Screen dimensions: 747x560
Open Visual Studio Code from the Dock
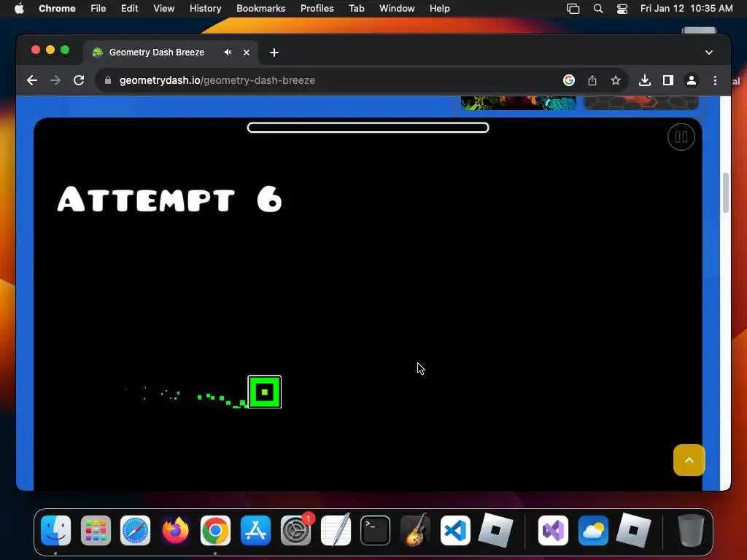455,531
